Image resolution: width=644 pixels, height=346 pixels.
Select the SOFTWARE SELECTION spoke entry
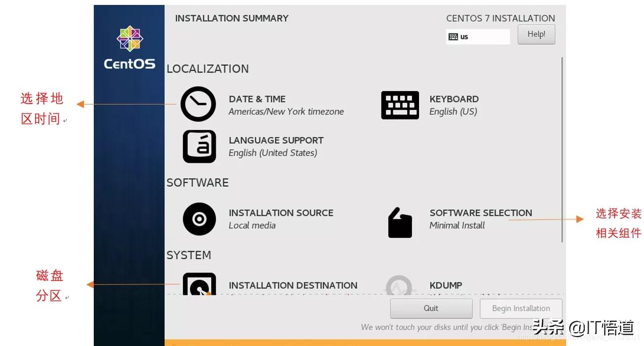coord(480,212)
